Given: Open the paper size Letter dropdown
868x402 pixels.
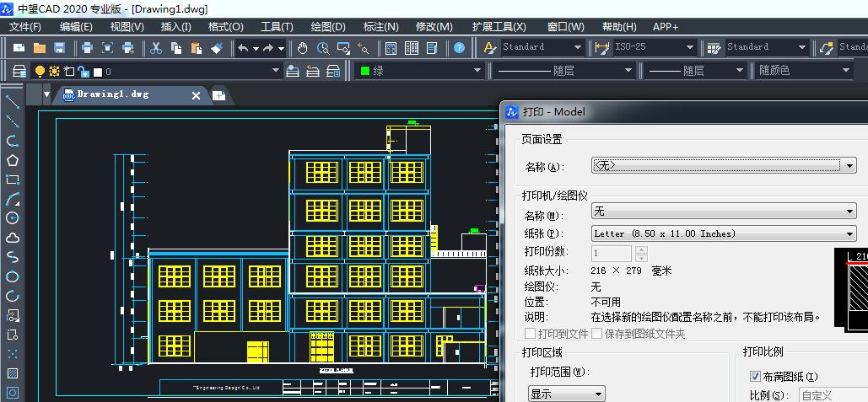Looking at the screenshot, I should (851, 234).
